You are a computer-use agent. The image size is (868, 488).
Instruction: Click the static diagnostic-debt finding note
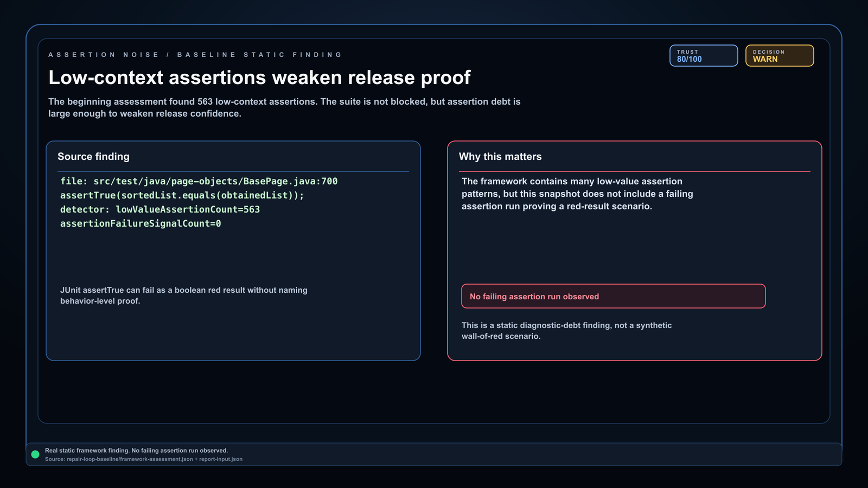click(x=566, y=331)
